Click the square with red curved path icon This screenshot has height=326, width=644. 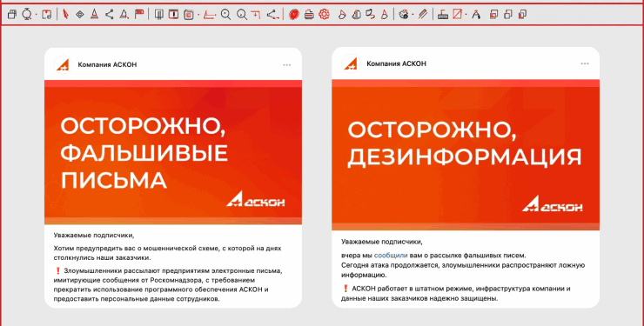point(371,15)
